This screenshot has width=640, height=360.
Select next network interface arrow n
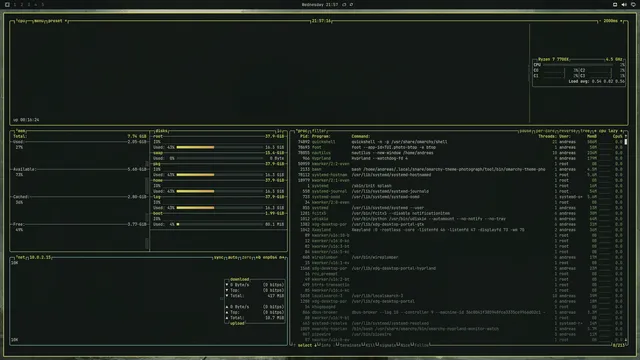coord(282,258)
